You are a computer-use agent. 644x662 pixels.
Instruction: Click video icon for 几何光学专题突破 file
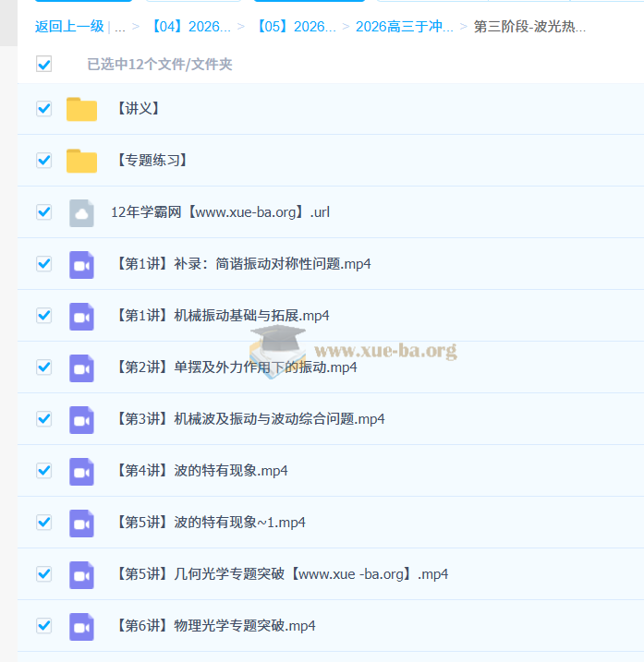tap(81, 574)
